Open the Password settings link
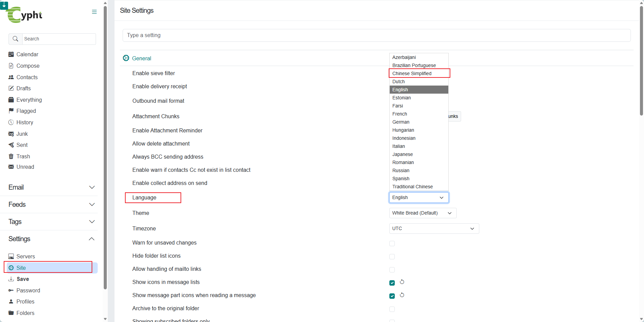 tap(28, 290)
